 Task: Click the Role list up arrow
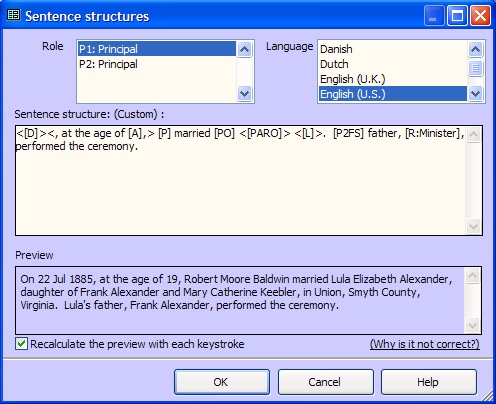click(244, 50)
